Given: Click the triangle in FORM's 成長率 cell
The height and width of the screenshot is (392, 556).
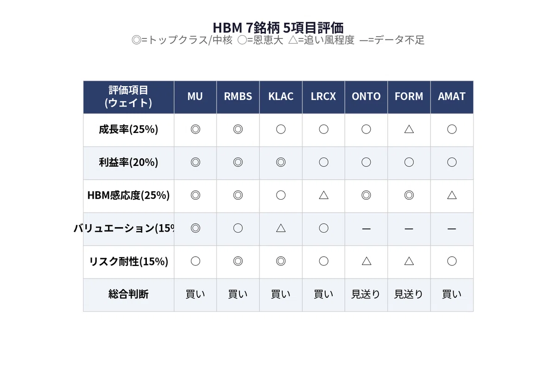Looking at the screenshot, I should 409,129.
